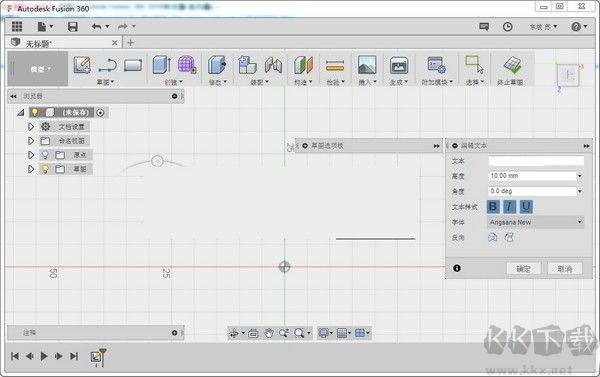Click the Look At icon in navigation bar

(x=253, y=333)
